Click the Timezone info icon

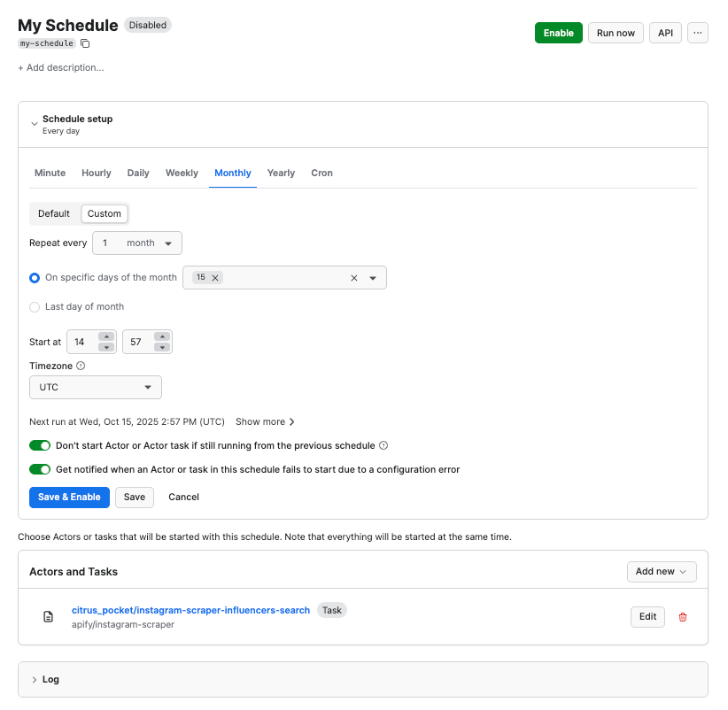pos(81,366)
